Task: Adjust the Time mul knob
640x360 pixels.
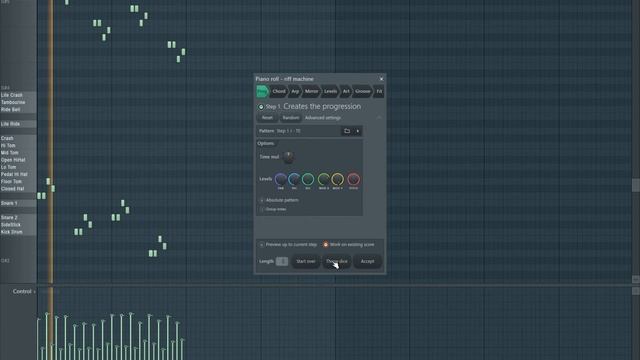Action: point(288,157)
